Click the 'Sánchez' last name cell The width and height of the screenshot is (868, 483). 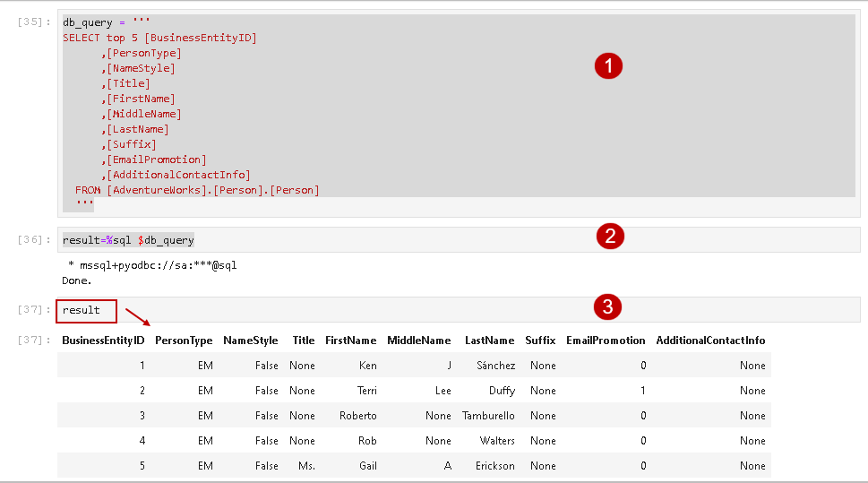tap(495, 366)
